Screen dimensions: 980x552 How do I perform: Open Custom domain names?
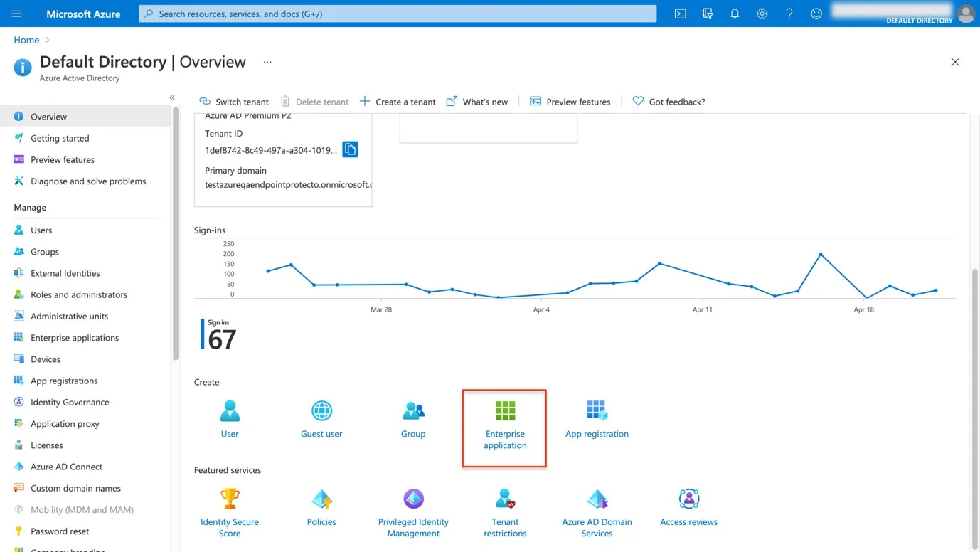click(x=85, y=488)
